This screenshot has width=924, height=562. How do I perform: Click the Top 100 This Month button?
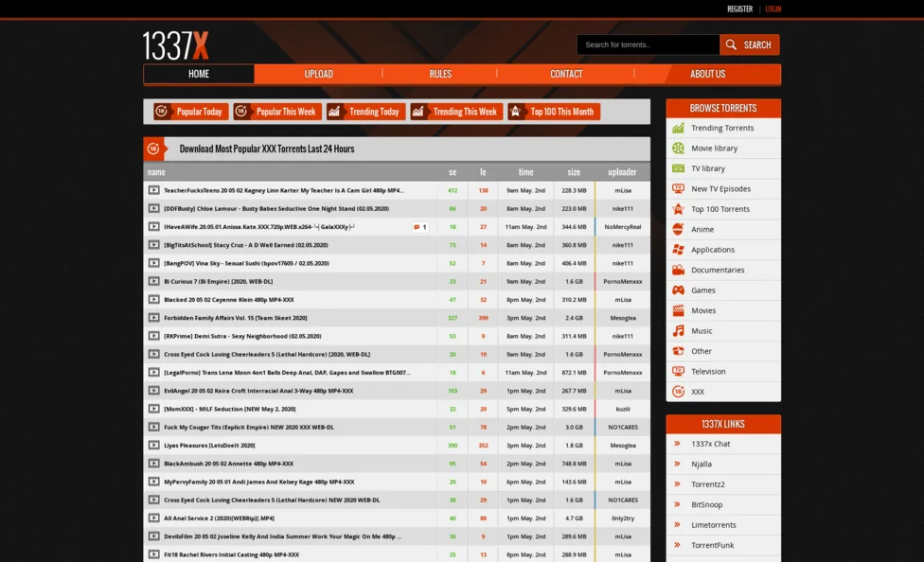(x=554, y=112)
